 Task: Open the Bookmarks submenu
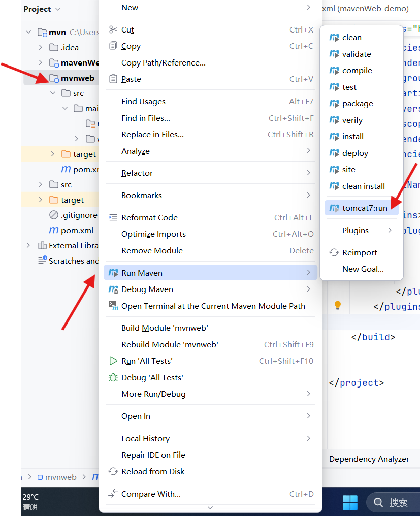[x=210, y=195]
